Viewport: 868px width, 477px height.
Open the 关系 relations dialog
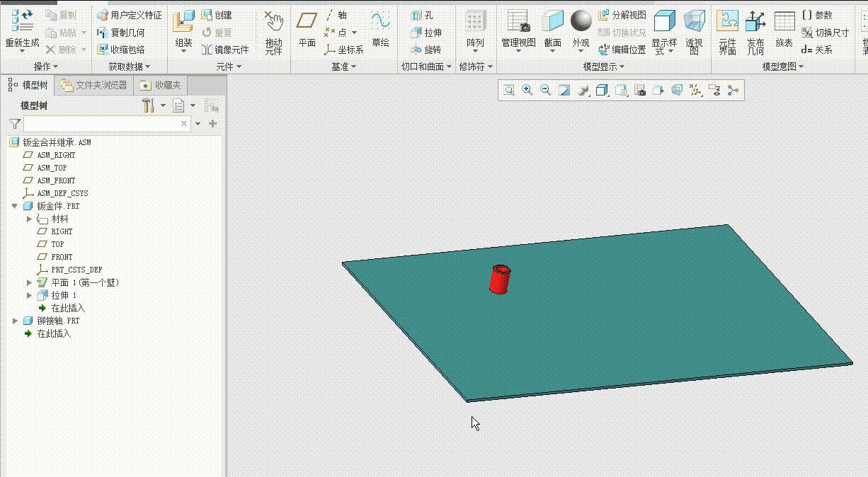click(817, 50)
